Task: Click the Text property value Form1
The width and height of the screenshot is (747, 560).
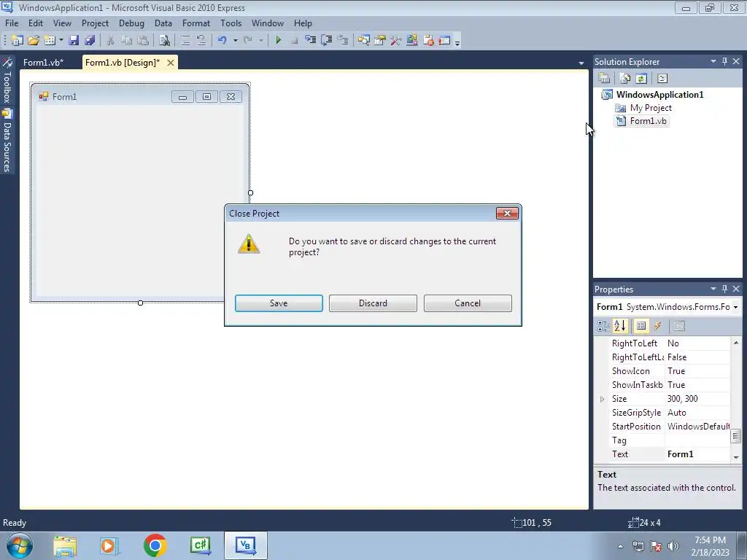Action: pos(681,454)
